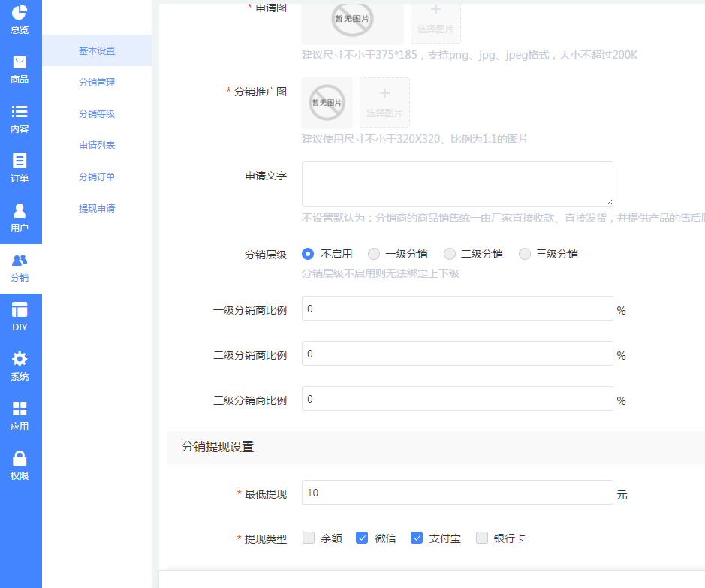
Task: Click 选择图片 for 申请图
Action: tap(435, 23)
